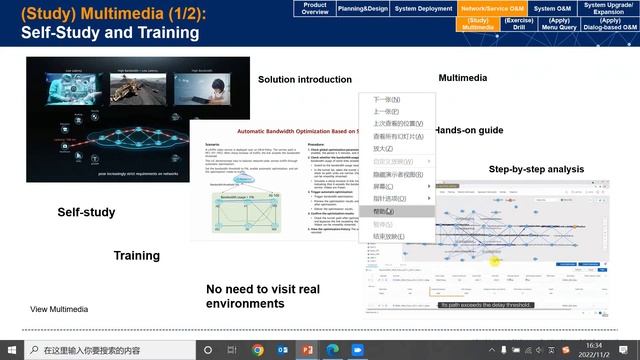Click the 'Self-study' text
640x360 pixels.
click(86, 212)
